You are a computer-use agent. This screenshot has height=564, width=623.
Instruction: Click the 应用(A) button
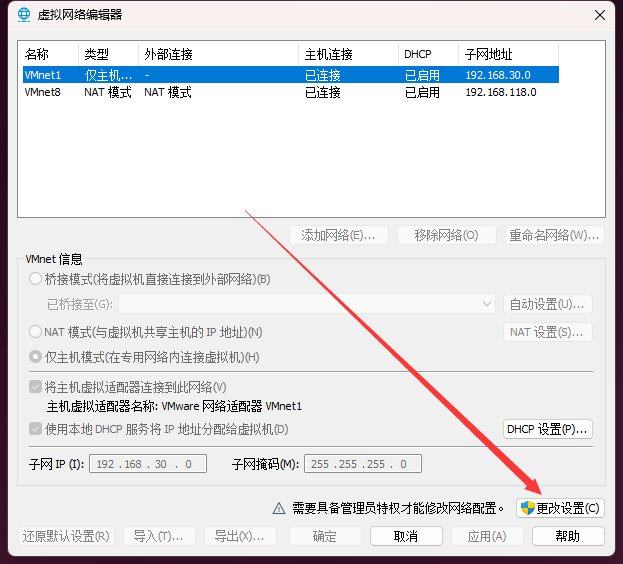[487, 536]
